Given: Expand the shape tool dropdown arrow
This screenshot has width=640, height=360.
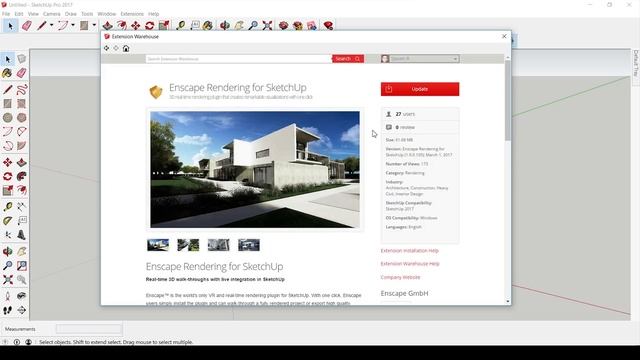Looking at the screenshot, I should point(94,25).
